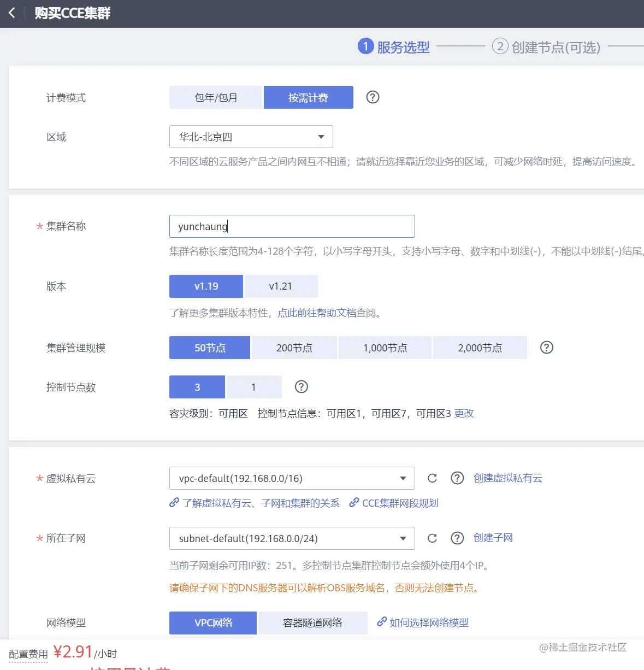Go to step 2 创建节点(可选)
The image size is (644, 670).
546,47
